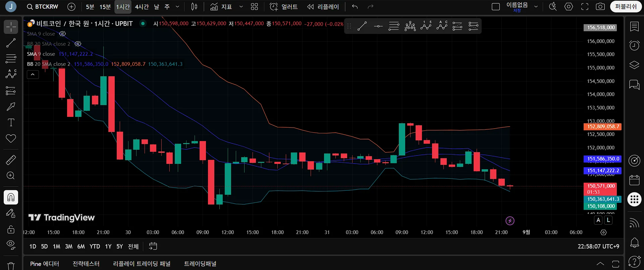Toggle auto scale button A
The height and width of the screenshot is (270, 644).
point(598,220)
